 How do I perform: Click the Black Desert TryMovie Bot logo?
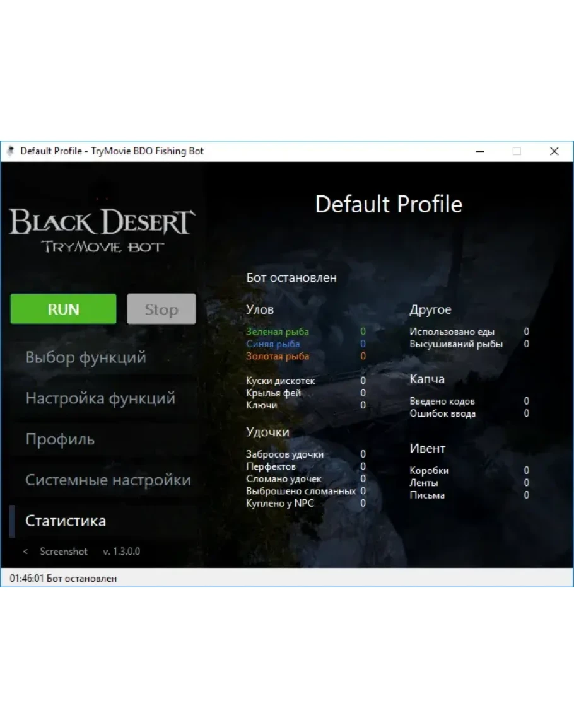[x=102, y=230]
